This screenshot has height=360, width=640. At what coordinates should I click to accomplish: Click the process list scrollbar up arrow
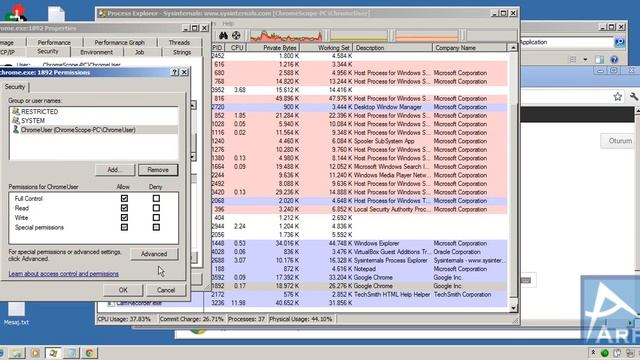[x=513, y=48]
